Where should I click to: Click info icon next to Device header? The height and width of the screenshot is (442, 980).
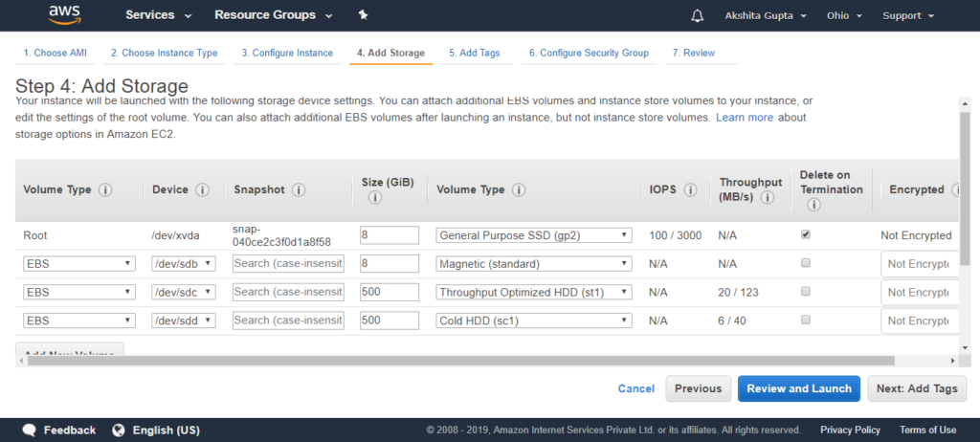[202, 190]
